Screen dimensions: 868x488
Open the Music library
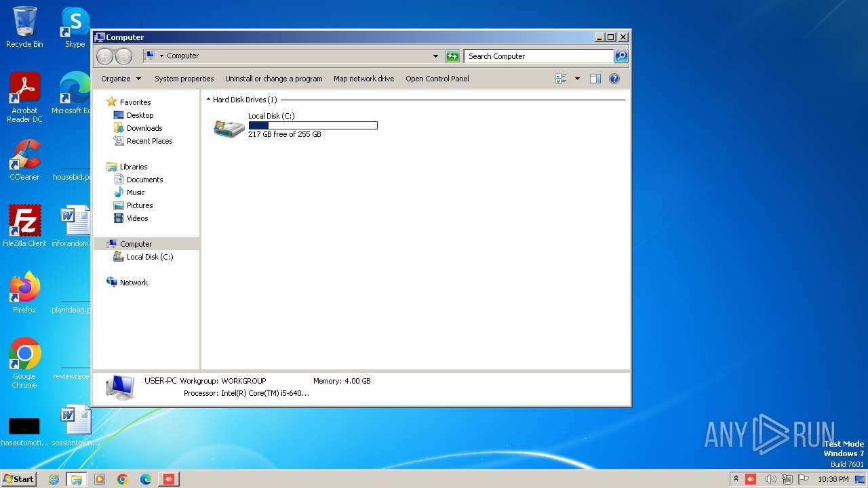pyautogui.click(x=136, y=192)
